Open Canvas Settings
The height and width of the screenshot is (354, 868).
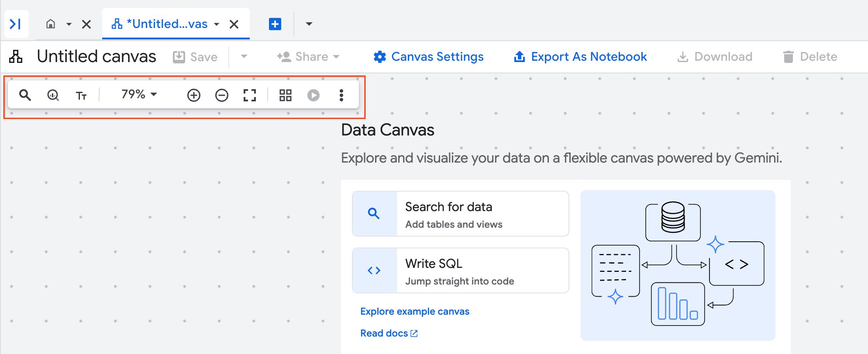tap(429, 57)
